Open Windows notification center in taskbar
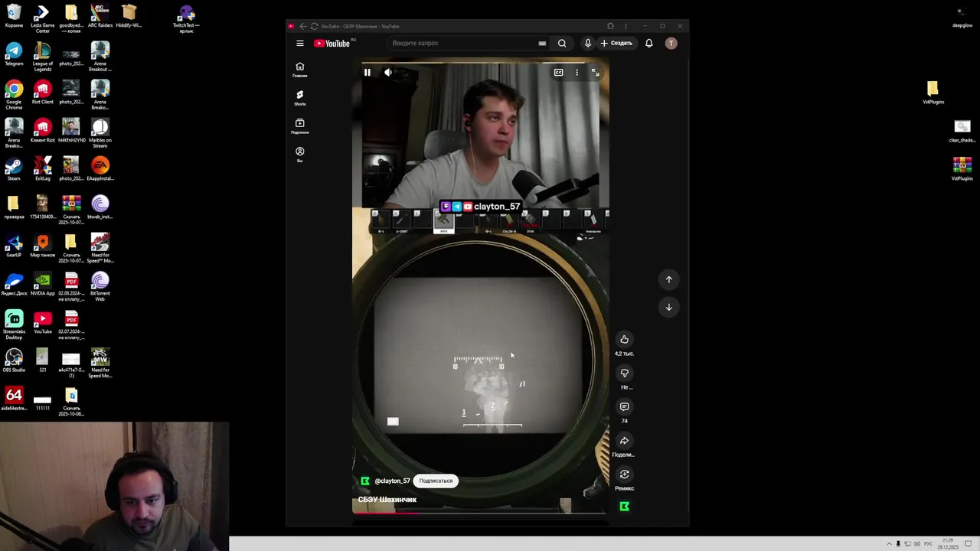Viewport: 980px width, 551px height. (968, 543)
